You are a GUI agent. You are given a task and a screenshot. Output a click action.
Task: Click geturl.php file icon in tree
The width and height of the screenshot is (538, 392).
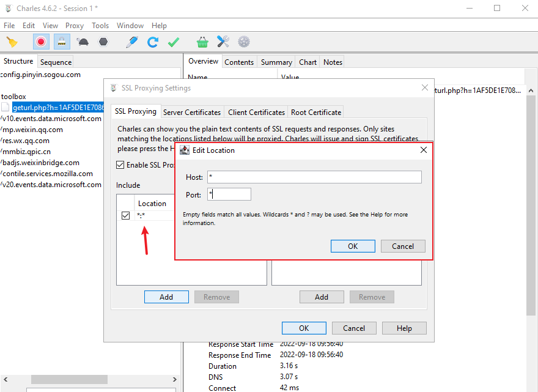click(x=5, y=107)
